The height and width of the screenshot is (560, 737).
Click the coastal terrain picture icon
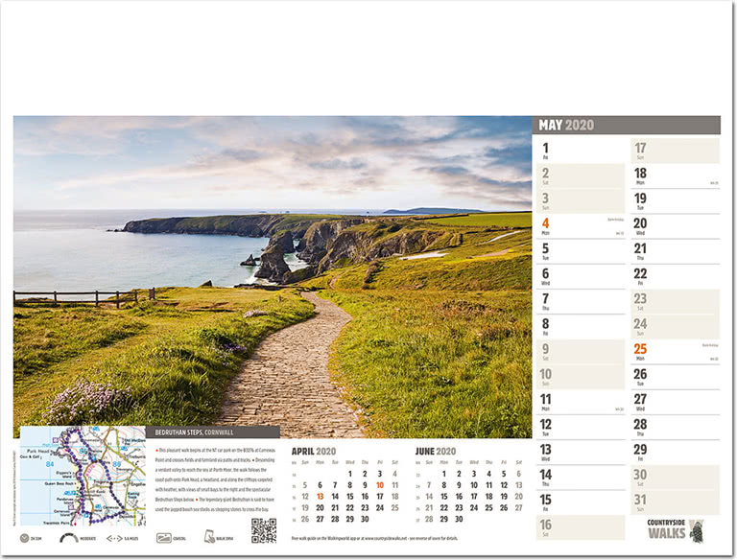(x=163, y=538)
